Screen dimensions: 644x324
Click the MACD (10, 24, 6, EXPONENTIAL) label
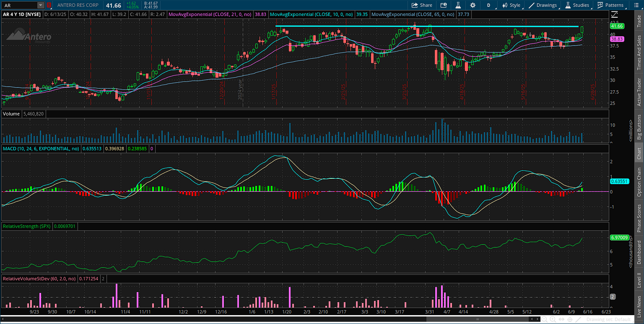(x=41, y=149)
